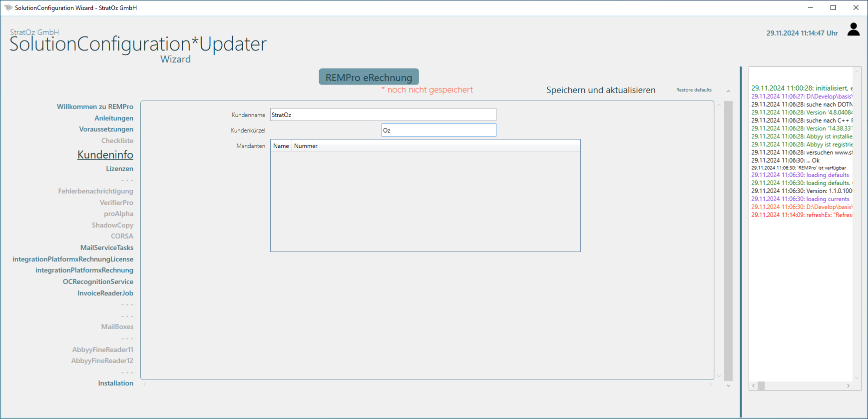Open the Lizenzen step
The width and height of the screenshot is (868, 419).
pos(119,168)
